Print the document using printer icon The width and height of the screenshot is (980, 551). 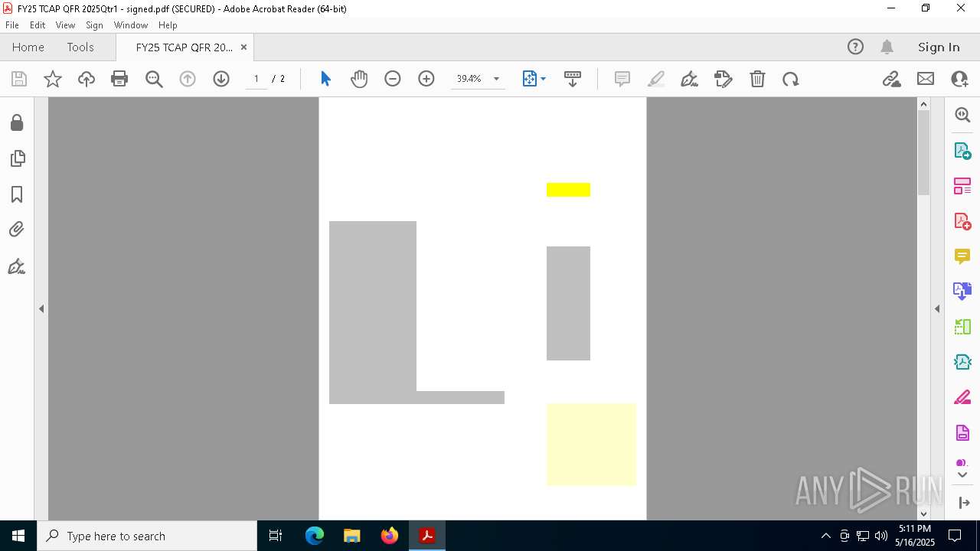119,79
